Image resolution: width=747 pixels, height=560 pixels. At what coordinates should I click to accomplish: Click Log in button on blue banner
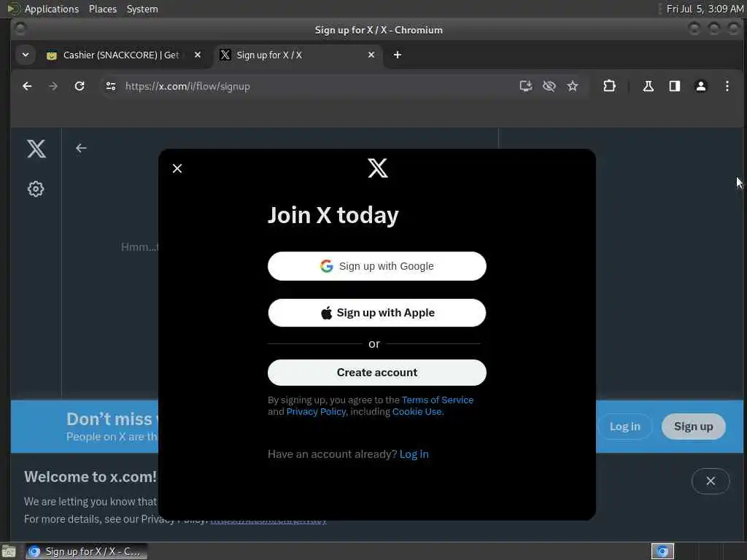(624, 427)
